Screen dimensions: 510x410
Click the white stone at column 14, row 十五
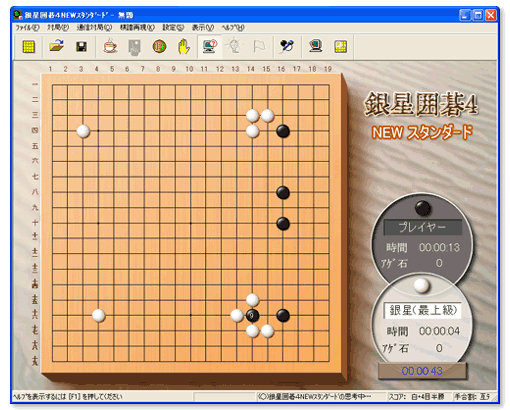point(252,300)
